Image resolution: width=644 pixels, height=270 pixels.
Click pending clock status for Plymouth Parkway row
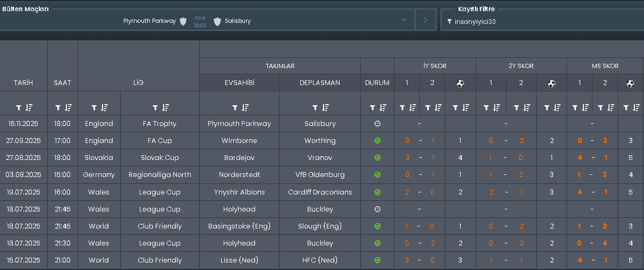(377, 123)
